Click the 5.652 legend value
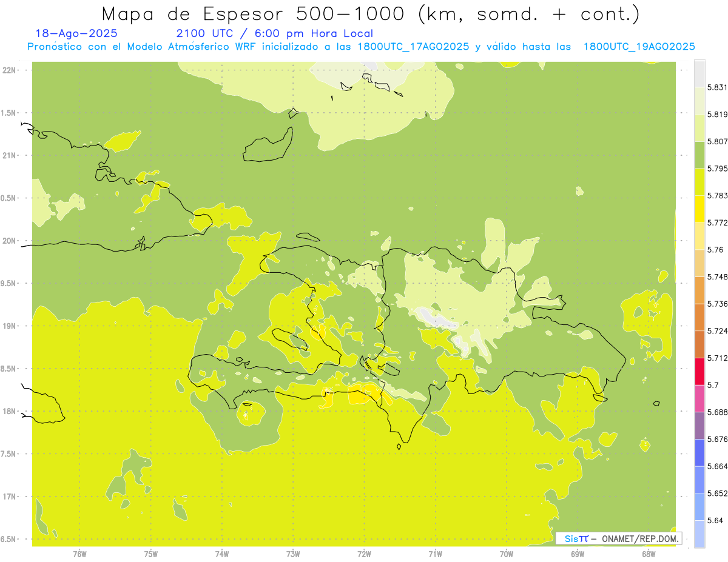 (717, 493)
